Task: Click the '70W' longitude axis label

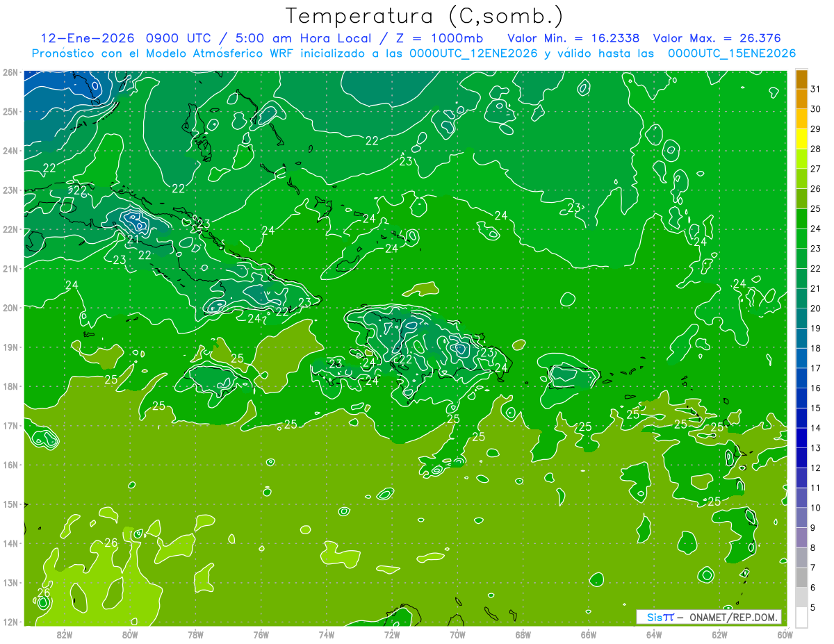Action: (457, 634)
